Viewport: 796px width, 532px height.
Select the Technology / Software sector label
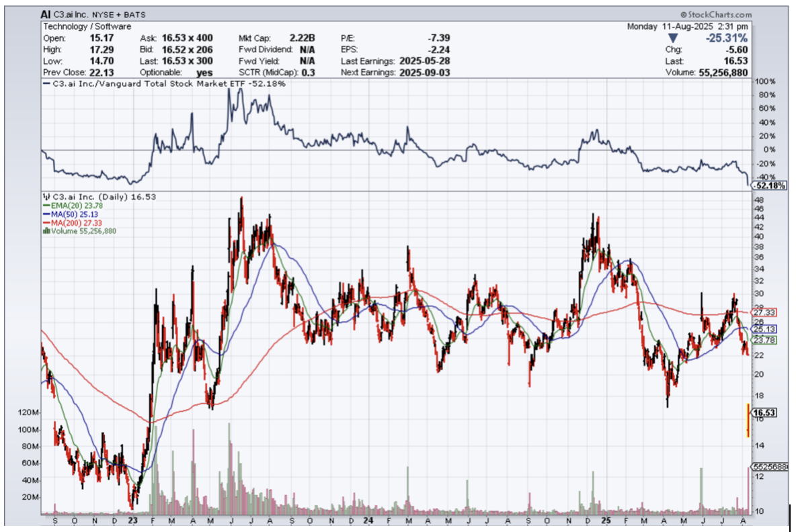point(87,26)
